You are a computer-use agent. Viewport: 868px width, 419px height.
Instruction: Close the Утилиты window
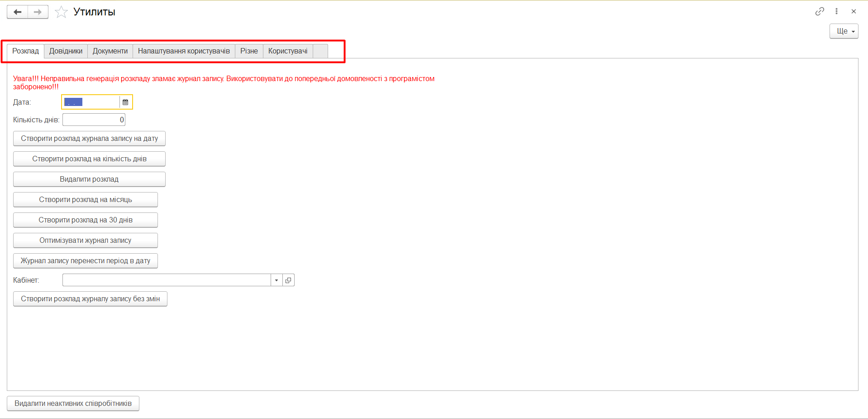click(x=854, y=11)
